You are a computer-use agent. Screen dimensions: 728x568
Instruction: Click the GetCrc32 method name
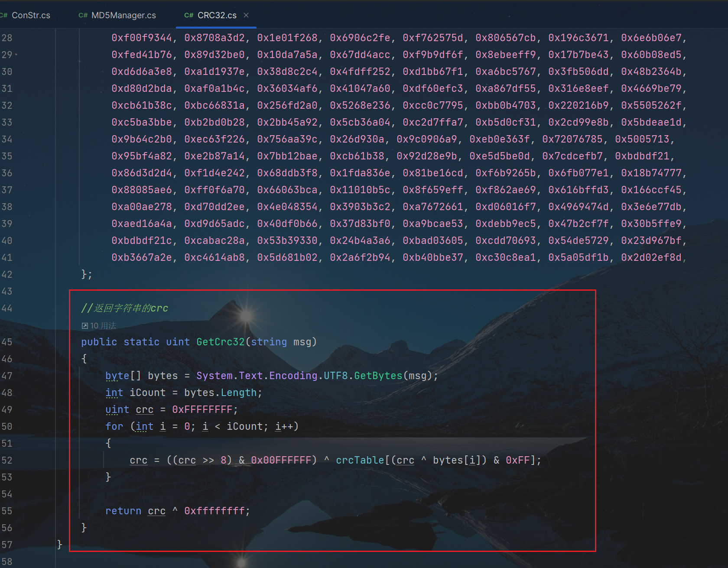coord(221,342)
